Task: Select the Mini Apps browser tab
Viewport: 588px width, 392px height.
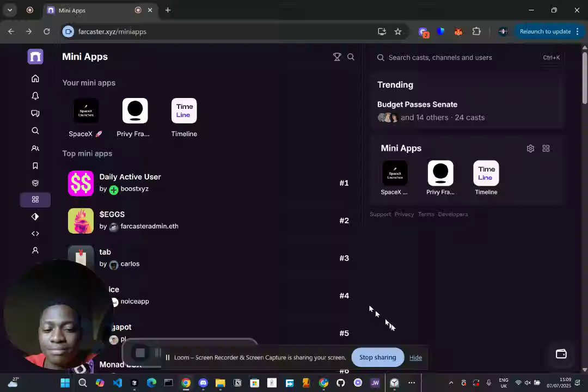Action: tap(100, 10)
